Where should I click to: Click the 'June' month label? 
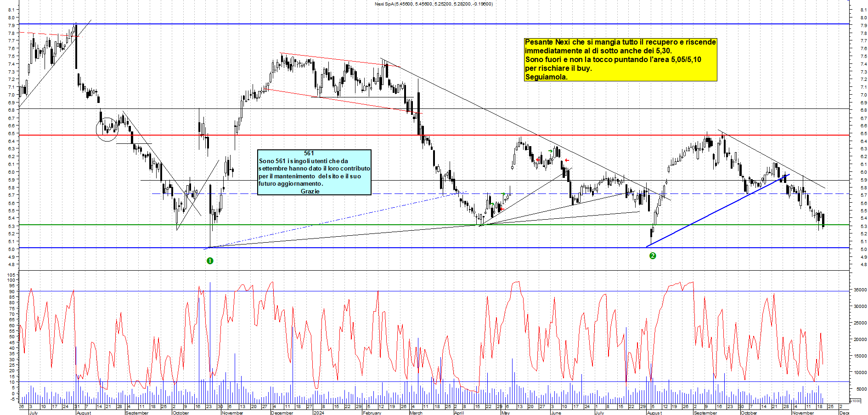pyautogui.click(x=555, y=413)
